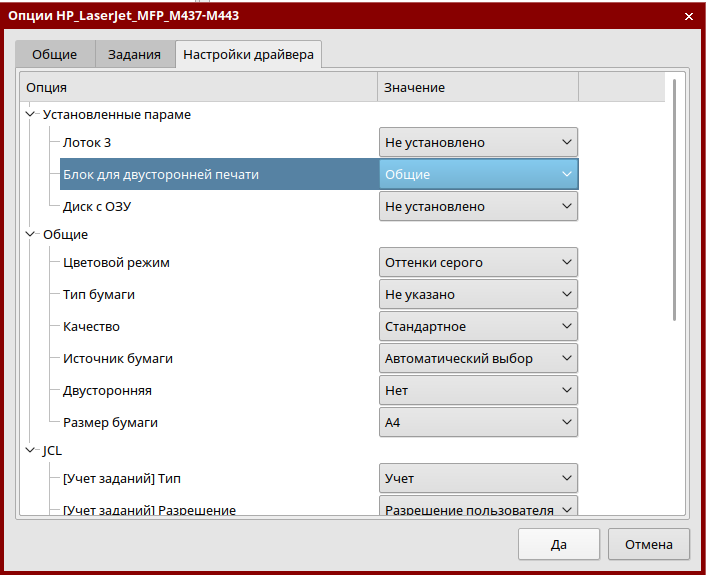Confirm with the Да button

pyautogui.click(x=558, y=545)
